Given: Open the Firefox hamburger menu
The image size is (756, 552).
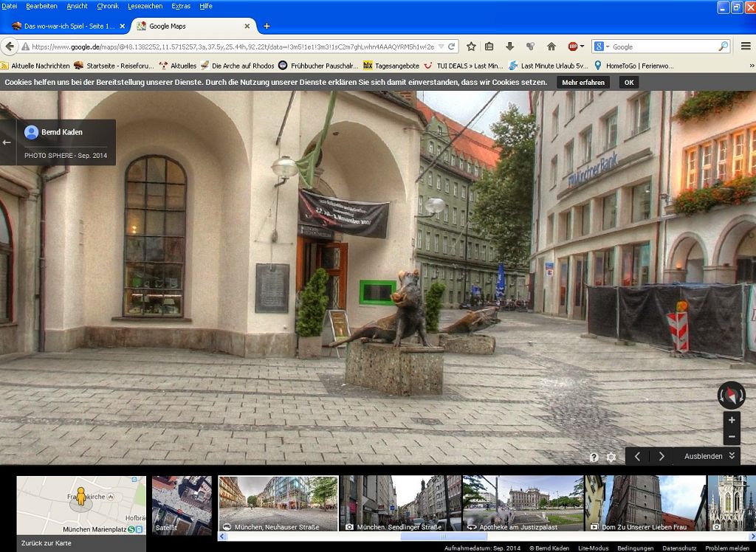Looking at the screenshot, I should coord(745,46).
